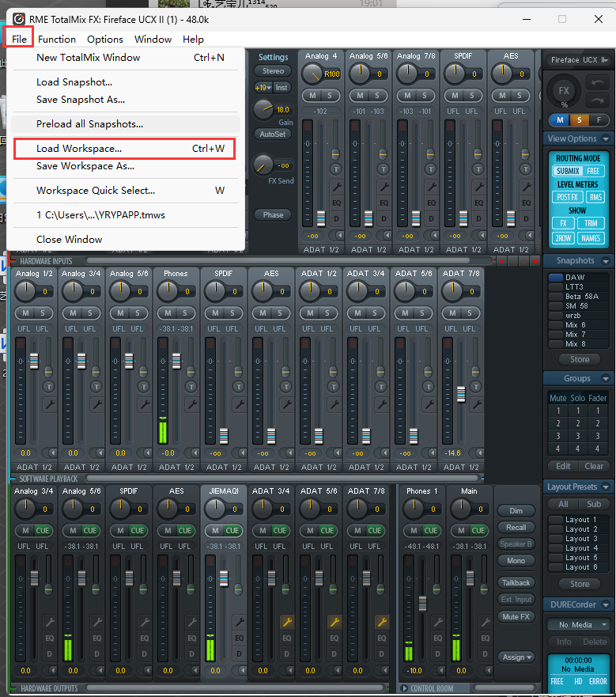The width and height of the screenshot is (616, 697).
Task: Click the RME TotalMix title bar app icon
Action: (19, 19)
